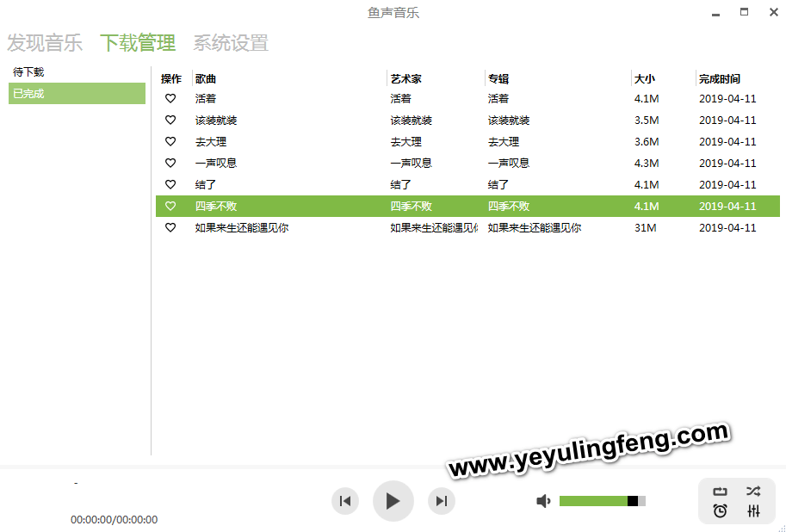
Task: Click heart icon for 该装就装 row
Action: tap(170, 121)
